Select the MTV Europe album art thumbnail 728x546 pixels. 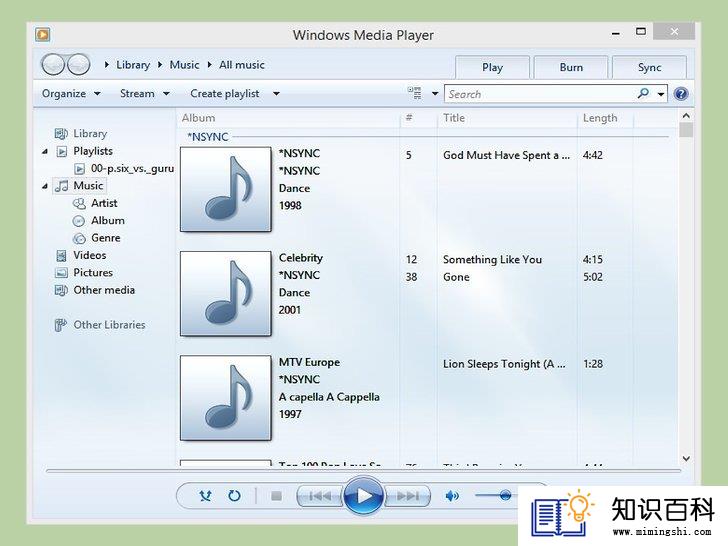[226, 398]
